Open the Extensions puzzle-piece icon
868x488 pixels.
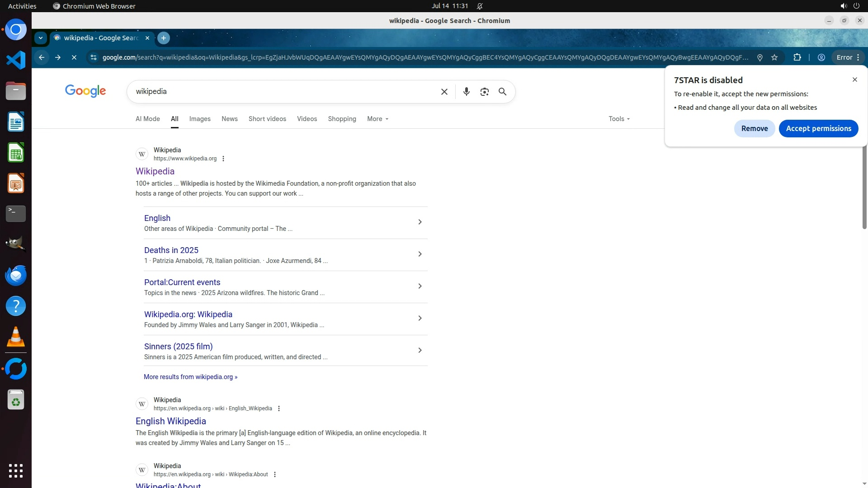coord(797,57)
